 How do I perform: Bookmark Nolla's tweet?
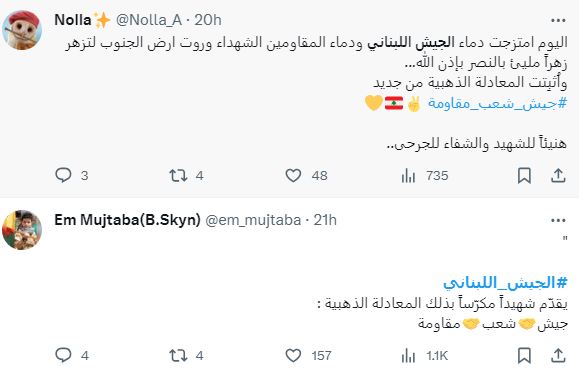[524, 175]
